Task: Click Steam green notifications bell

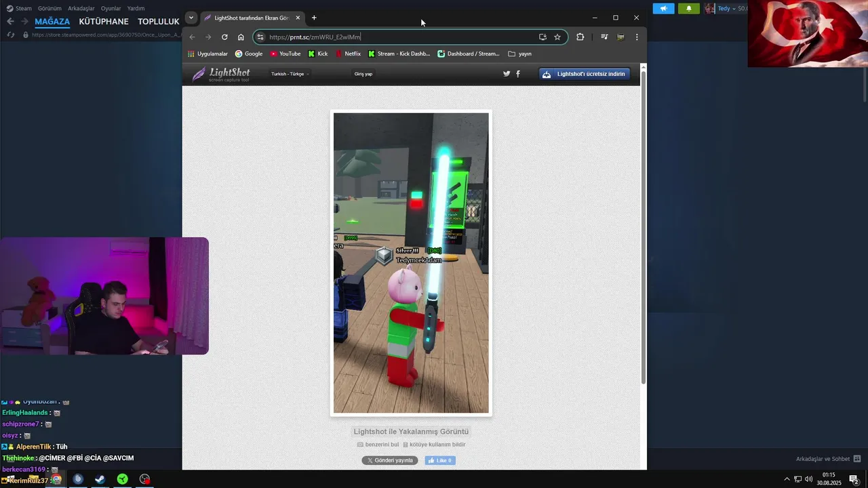Action: click(689, 9)
